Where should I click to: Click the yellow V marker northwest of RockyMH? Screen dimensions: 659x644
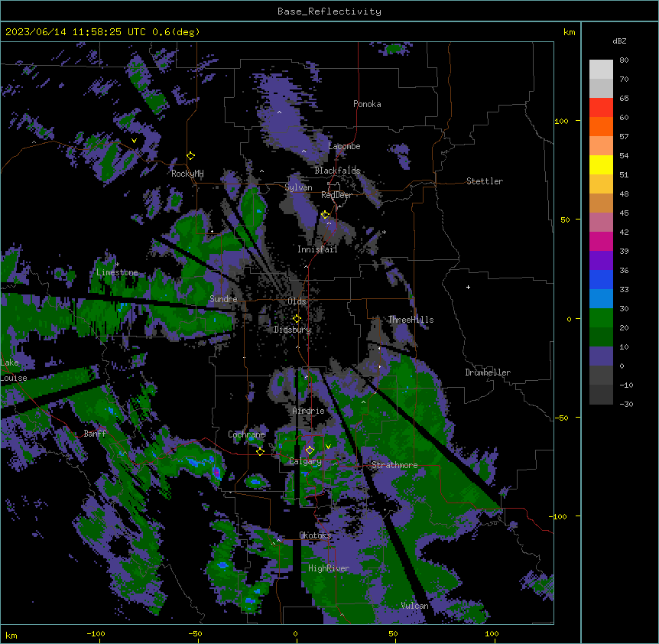pyautogui.click(x=134, y=141)
